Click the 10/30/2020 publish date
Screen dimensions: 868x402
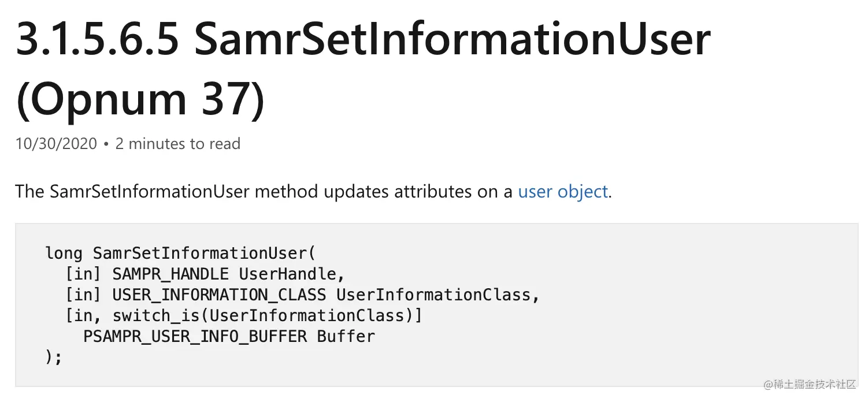(x=56, y=144)
